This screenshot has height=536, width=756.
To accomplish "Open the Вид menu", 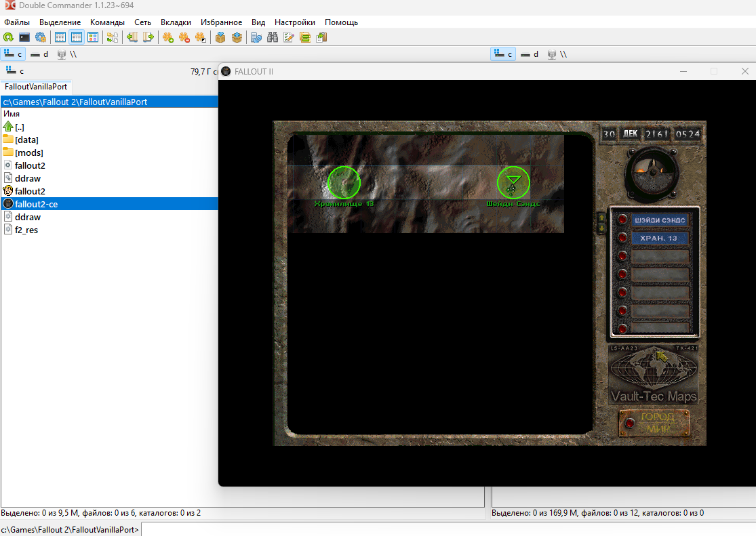I will (258, 22).
